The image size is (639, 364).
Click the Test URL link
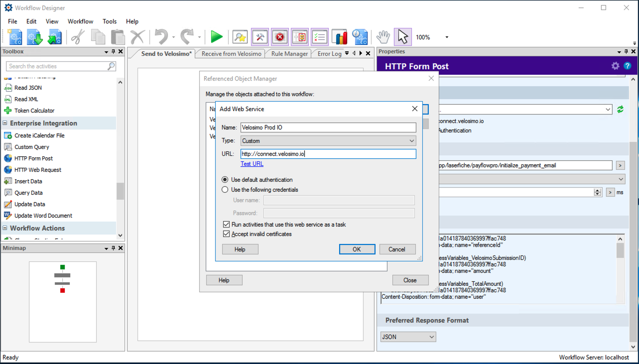[x=252, y=164]
